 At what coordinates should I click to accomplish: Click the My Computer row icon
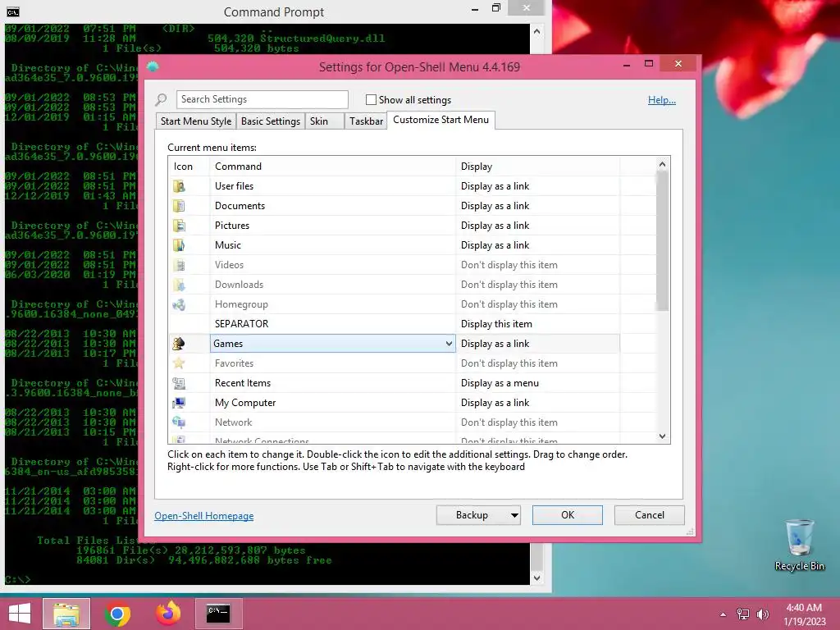click(179, 403)
